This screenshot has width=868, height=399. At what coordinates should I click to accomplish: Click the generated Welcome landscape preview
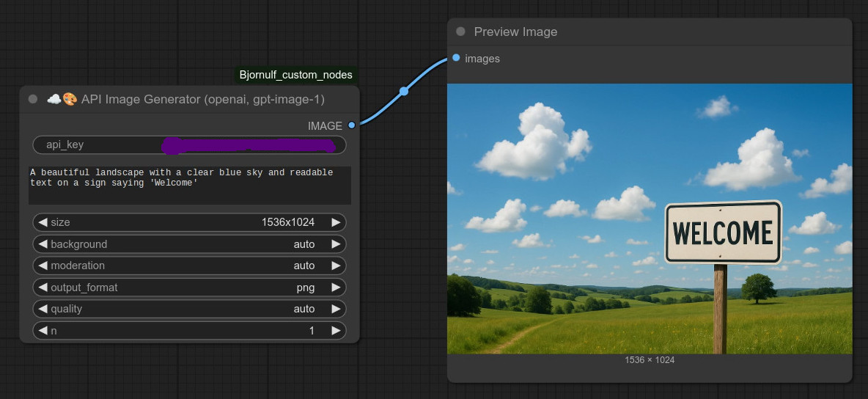[650, 219]
